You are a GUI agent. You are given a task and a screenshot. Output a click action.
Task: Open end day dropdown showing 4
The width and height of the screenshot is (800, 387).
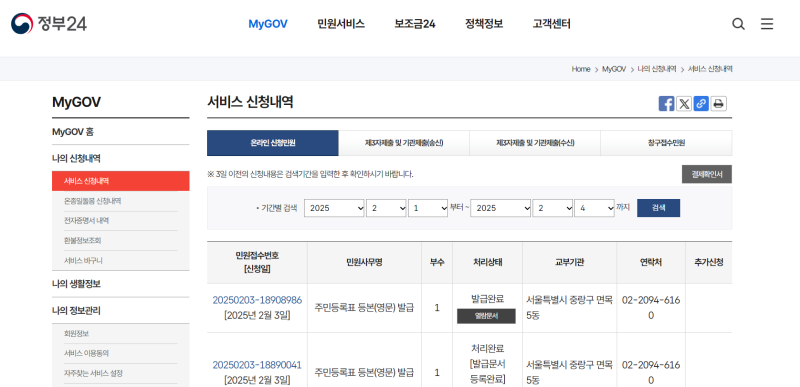(594, 208)
